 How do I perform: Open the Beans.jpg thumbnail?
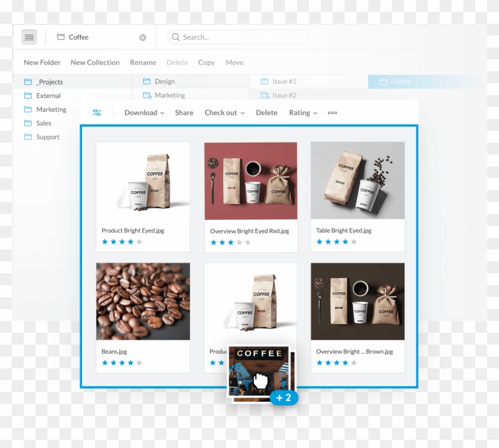143,301
